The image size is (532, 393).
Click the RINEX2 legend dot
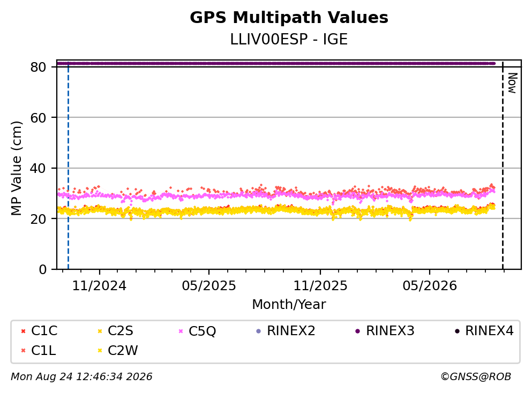pyautogui.click(x=259, y=331)
